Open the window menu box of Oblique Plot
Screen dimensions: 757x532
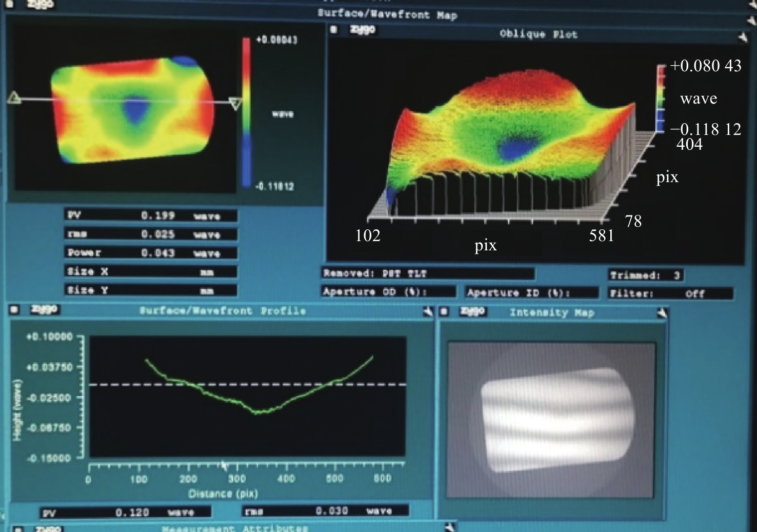334,30
